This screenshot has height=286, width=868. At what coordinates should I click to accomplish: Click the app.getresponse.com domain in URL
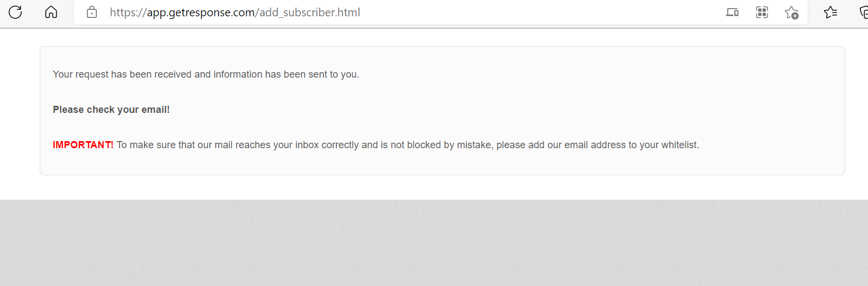pyautogui.click(x=201, y=12)
